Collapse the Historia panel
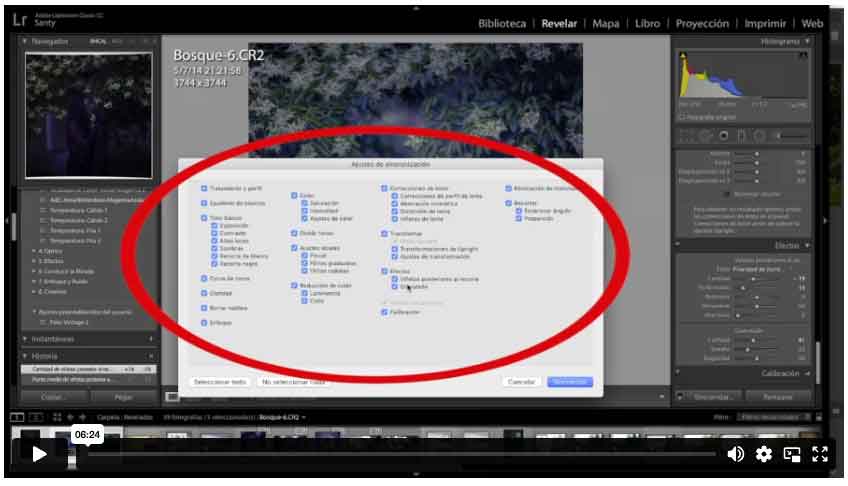Image resolution: width=848 pixels, height=486 pixels. [x=24, y=356]
